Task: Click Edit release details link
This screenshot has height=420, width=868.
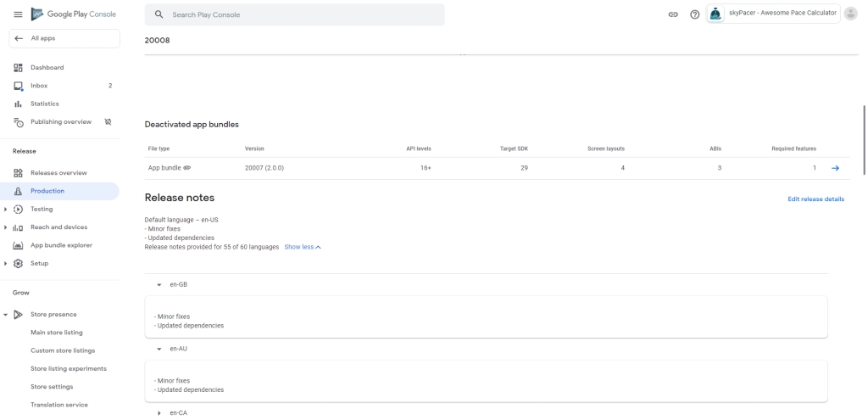Action: [815, 199]
